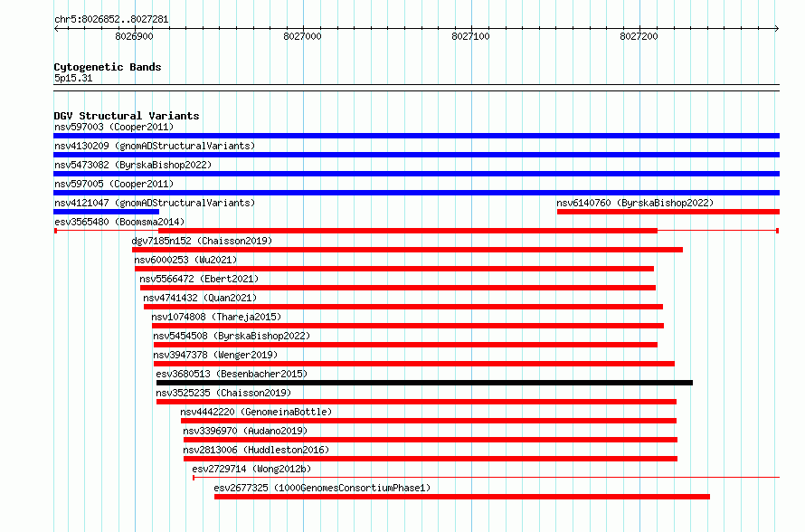The height and width of the screenshot is (532, 805).
Task: Select nsv3396970 (Audano2019) label
Action: pos(245,431)
